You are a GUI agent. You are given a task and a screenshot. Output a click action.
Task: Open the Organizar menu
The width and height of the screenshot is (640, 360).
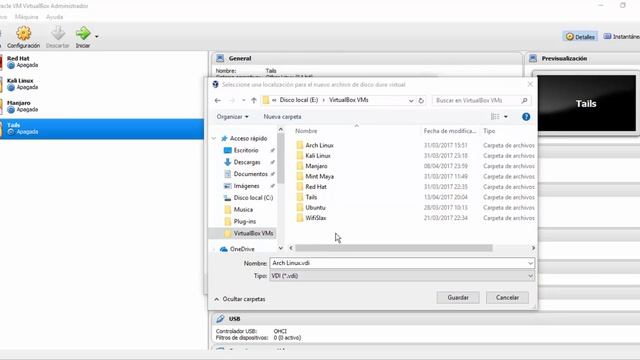point(232,117)
